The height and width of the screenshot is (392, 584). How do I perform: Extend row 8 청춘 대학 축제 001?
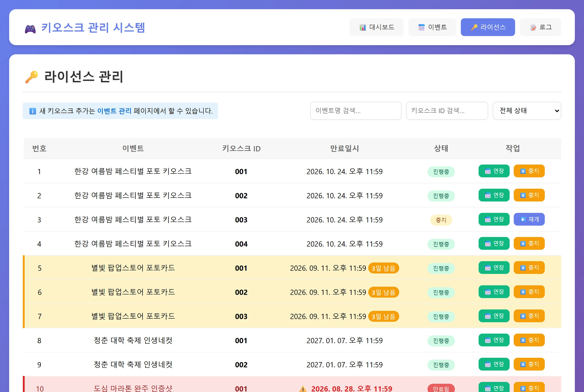pos(494,340)
